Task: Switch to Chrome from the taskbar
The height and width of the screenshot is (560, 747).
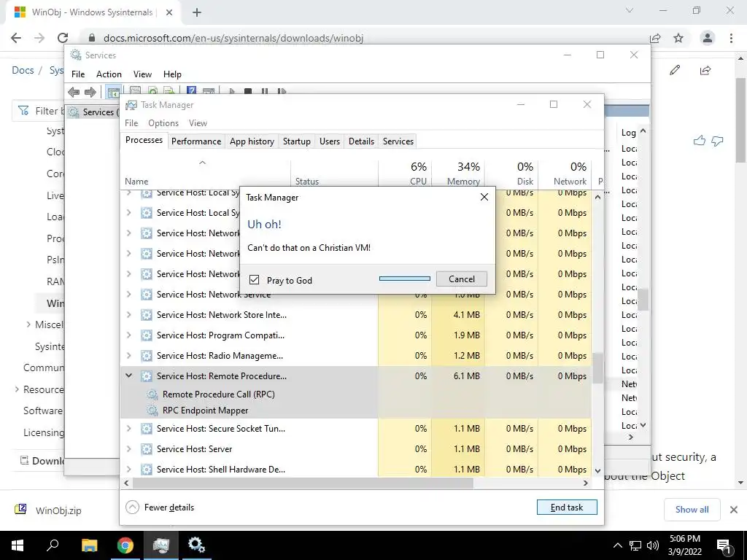Action: pyautogui.click(x=125, y=545)
